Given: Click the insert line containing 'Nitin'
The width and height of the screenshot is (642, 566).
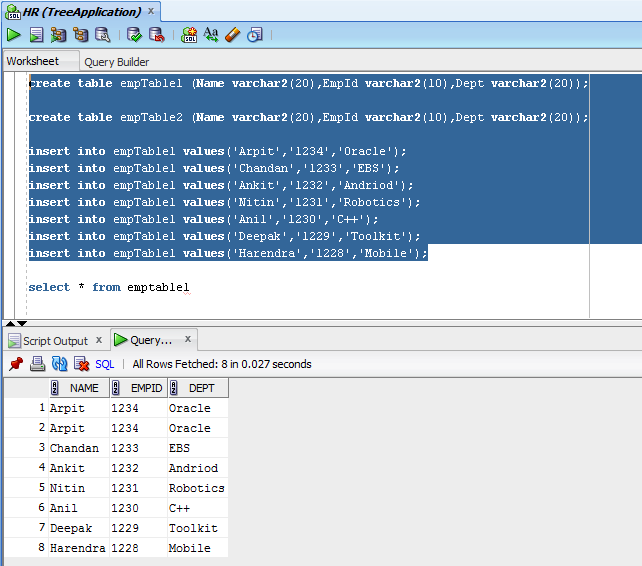Looking at the screenshot, I should pyautogui.click(x=224, y=202).
